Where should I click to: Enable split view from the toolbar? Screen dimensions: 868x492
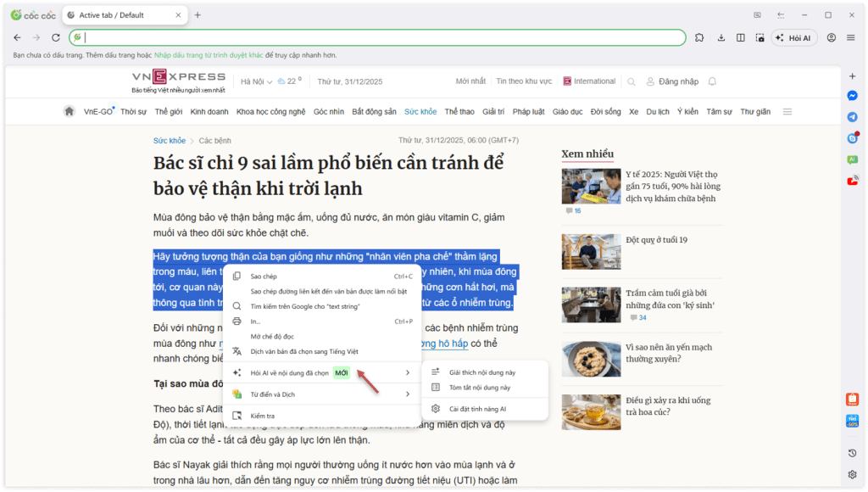point(741,38)
